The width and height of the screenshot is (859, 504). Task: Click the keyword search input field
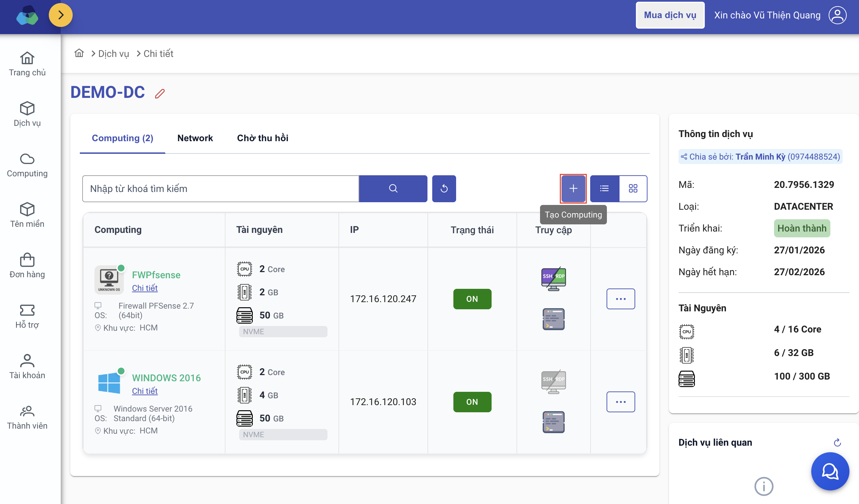click(220, 189)
